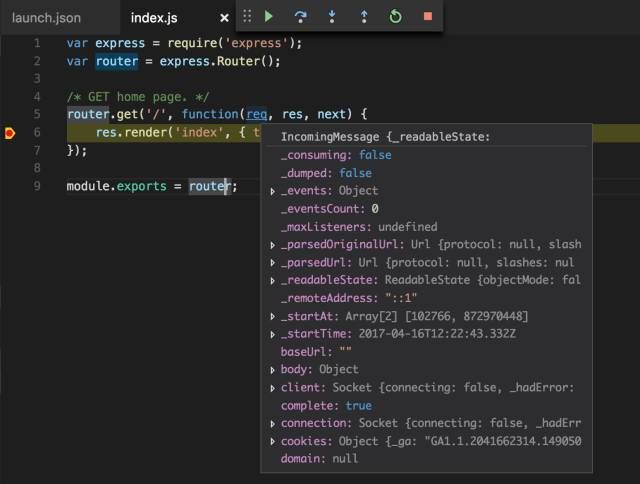Click the Continue debug play icon
The image size is (640, 484).
(268, 17)
